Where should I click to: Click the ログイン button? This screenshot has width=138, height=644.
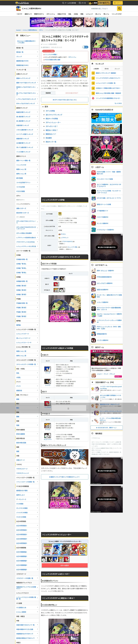click(x=117, y=3)
